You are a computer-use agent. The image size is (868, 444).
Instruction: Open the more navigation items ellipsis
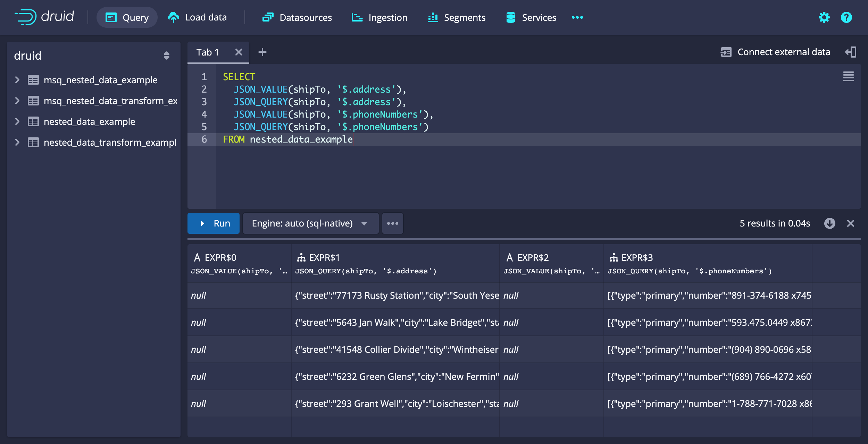(576, 17)
